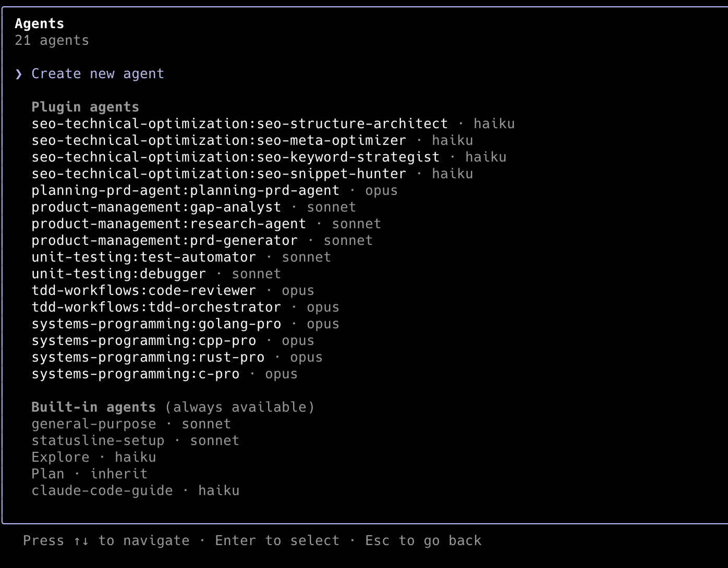Select the planning-prd-agent entry
The width and height of the screenshot is (728, 568).
pos(185,191)
